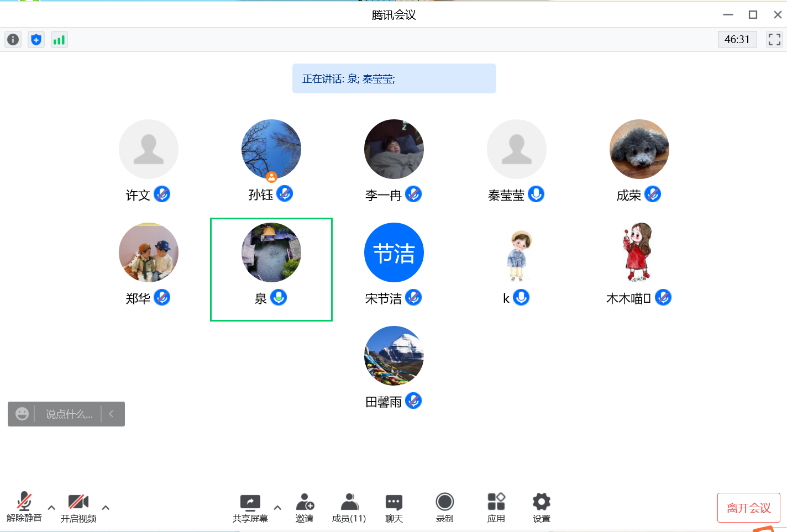Select 李一冉's sleeping avatar
The image size is (787, 532).
pos(394,149)
